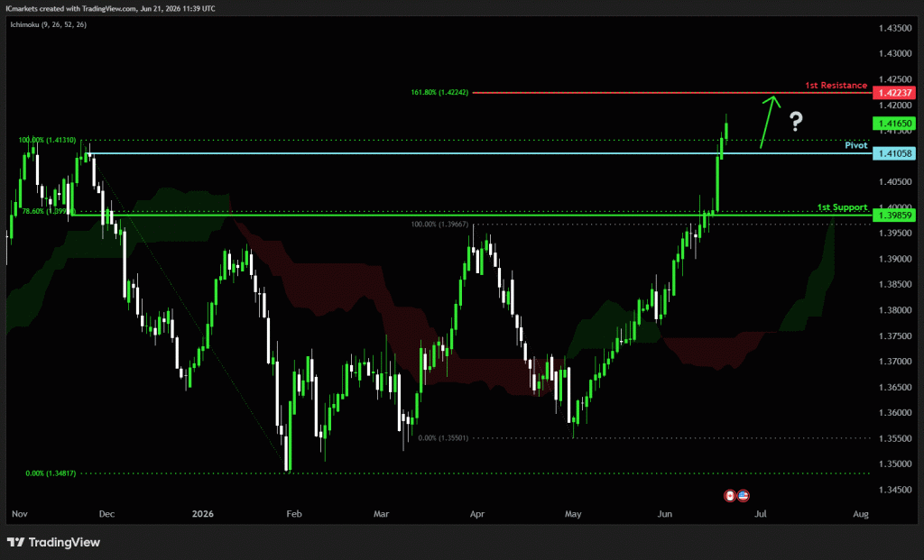Click the 0.00% (1.34817) Fibonacci label

point(51,473)
